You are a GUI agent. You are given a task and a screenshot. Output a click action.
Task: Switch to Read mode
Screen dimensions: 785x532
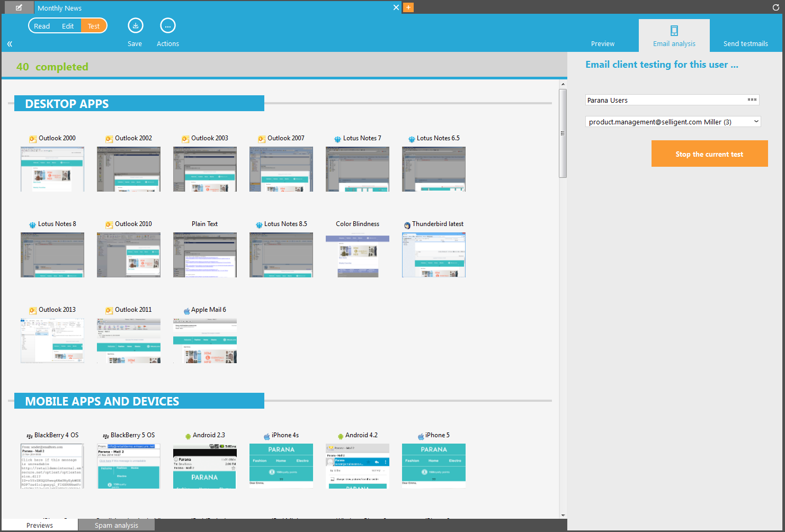click(42, 26)
